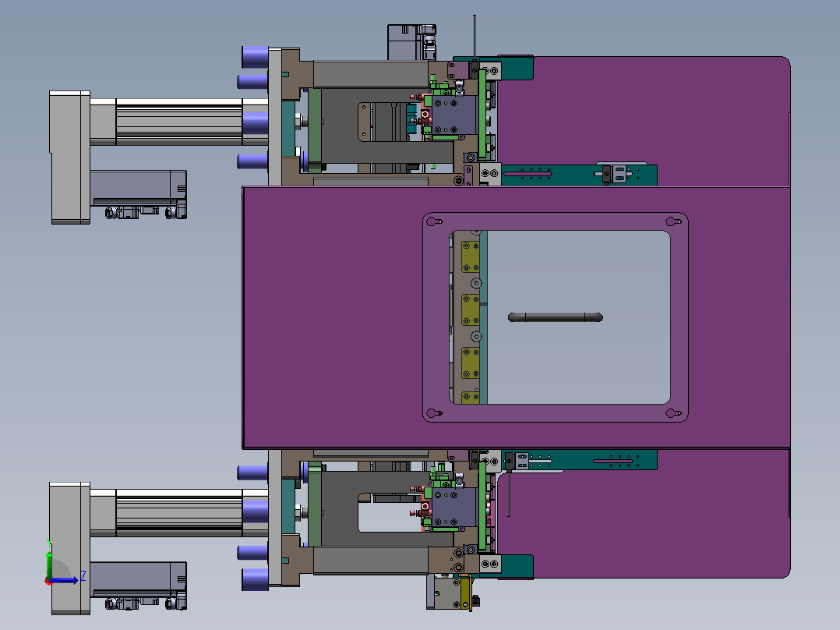This screenshot has width=840, height=630.
Task: Select the lower linear actuator body
Action: click(179, 513)
